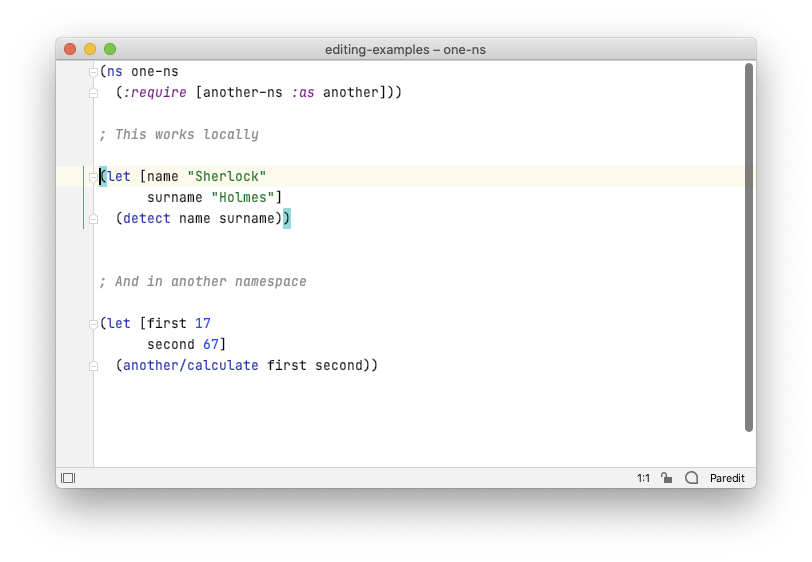Click the detect function call
This screenshot has height=562, width=812.
[147, 219]
